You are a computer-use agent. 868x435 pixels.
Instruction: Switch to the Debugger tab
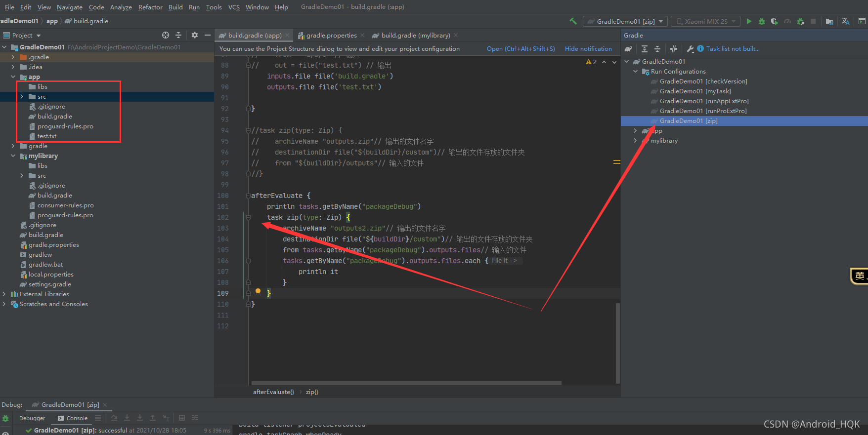pos(32,418)
